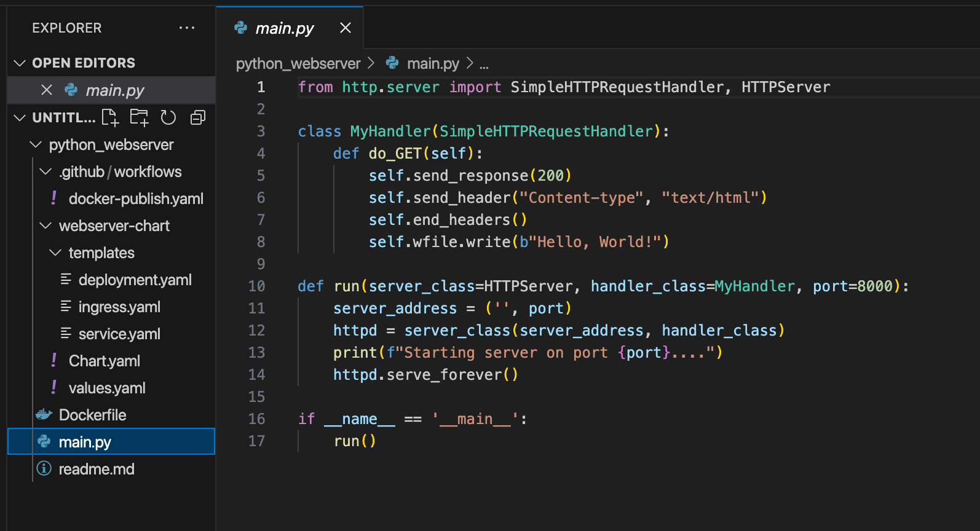Select main.py entry in Open Editors

pos(111,90)
